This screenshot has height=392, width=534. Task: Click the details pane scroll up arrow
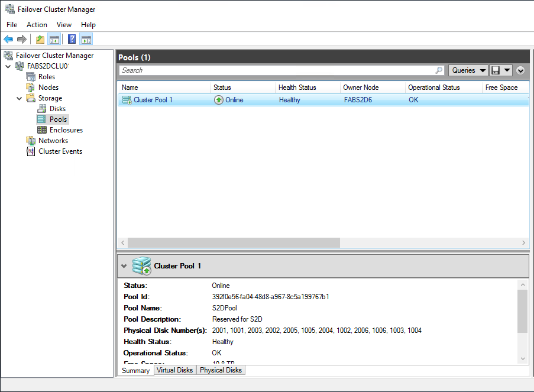pos(522,285)
